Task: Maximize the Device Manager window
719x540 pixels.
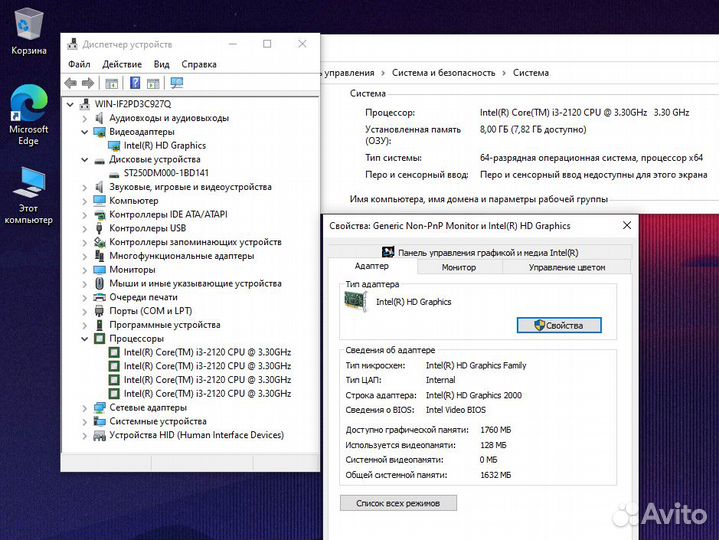Action: [x=267, y=44]
